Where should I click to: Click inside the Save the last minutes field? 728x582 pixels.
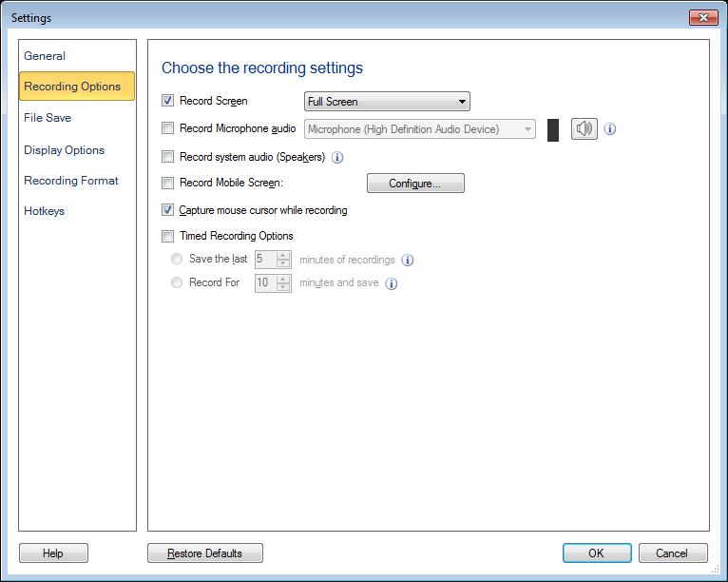(263, 260)
